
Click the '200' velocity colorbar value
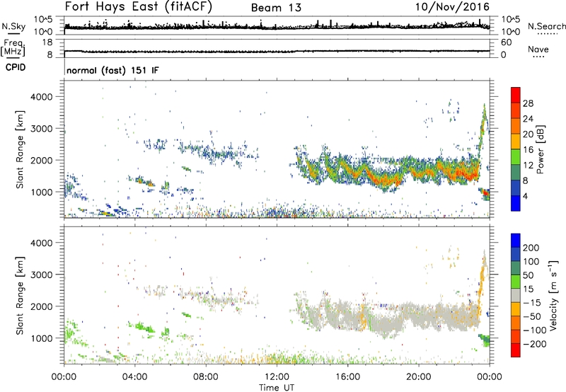(x=531, y=248)
